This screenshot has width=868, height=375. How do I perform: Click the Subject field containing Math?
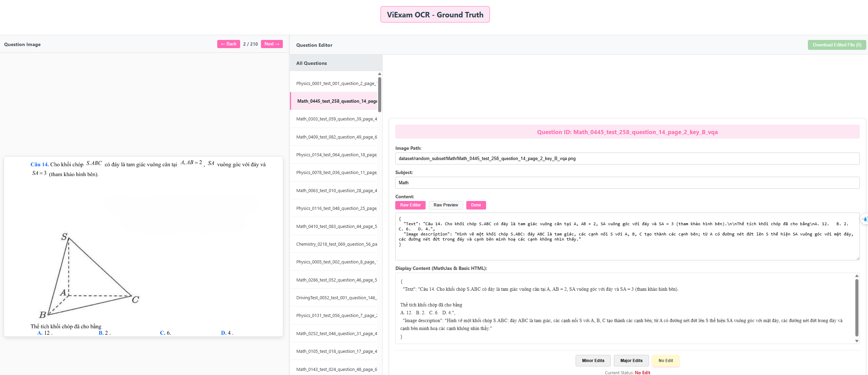click(x=627, y=183)
